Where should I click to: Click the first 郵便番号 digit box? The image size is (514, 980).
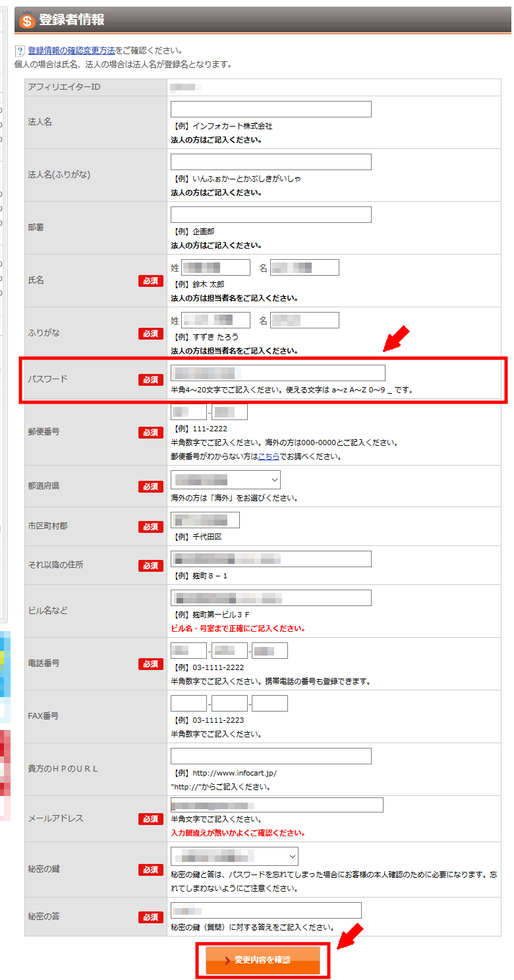pos(188,412)
